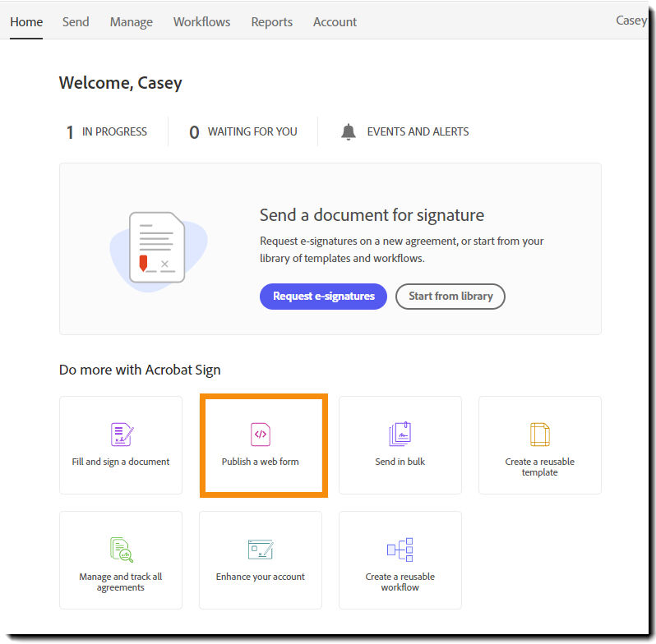This screenshot has width=656, height=644.
Task: Click the reusable template icon
Action: (x=540, y=434)
